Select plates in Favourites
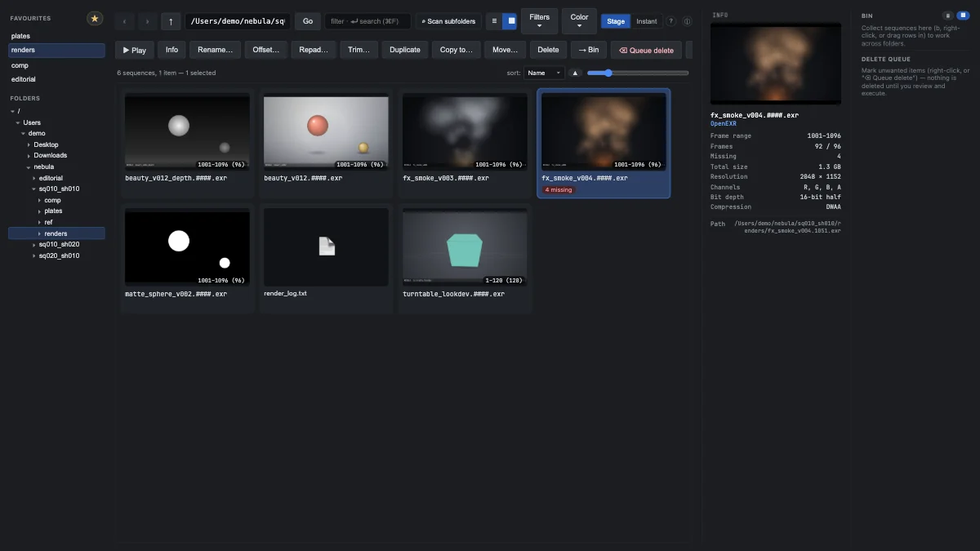Screen dimensions: 980x551 click(56, 36)
